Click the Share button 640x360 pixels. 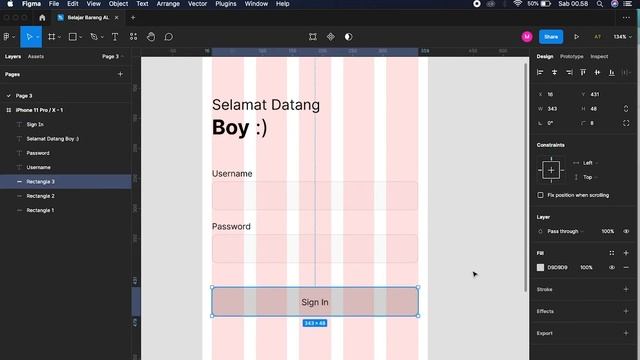[x=551, y=37]
